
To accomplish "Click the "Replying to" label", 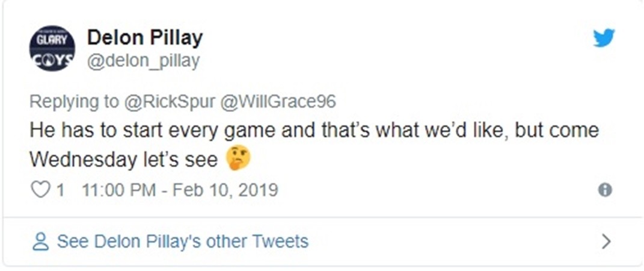I will point(74,101).
